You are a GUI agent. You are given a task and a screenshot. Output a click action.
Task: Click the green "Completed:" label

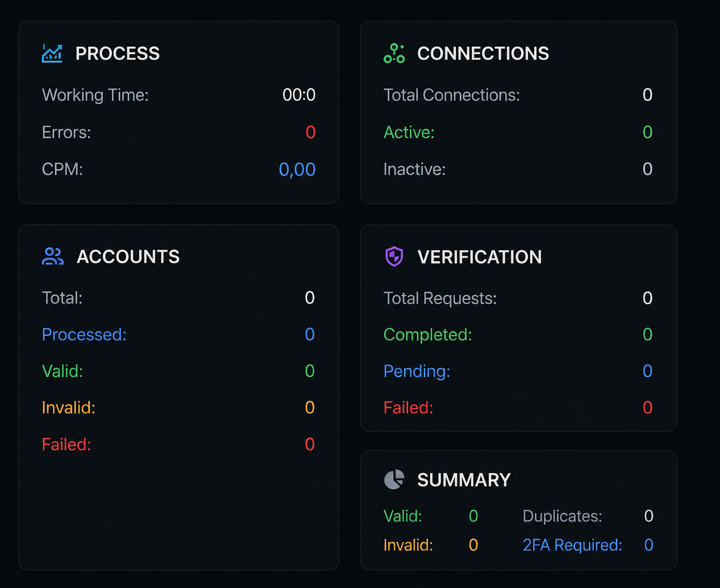428,335
